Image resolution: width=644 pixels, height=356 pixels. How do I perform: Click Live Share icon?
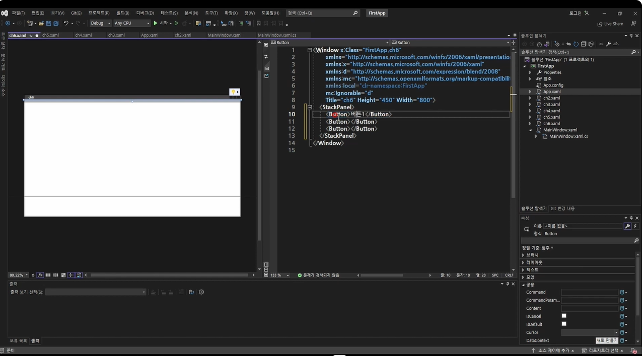point(600,24)
